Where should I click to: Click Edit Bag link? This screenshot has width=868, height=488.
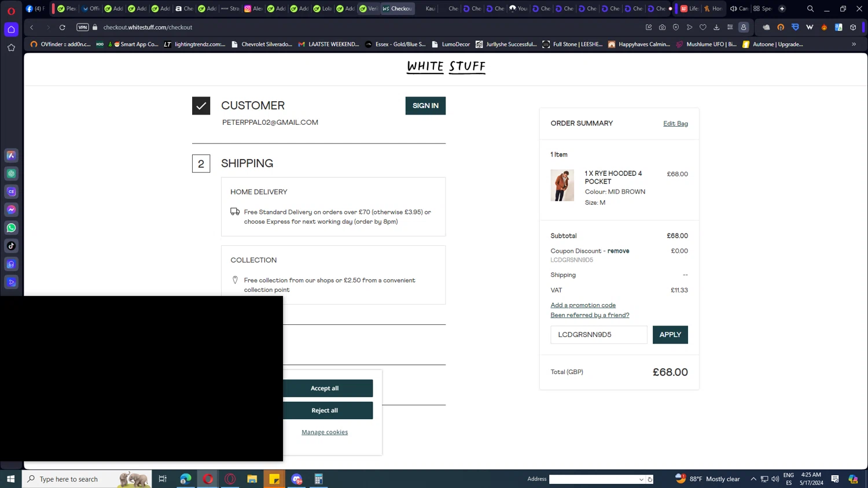click(x=675, y=124)
